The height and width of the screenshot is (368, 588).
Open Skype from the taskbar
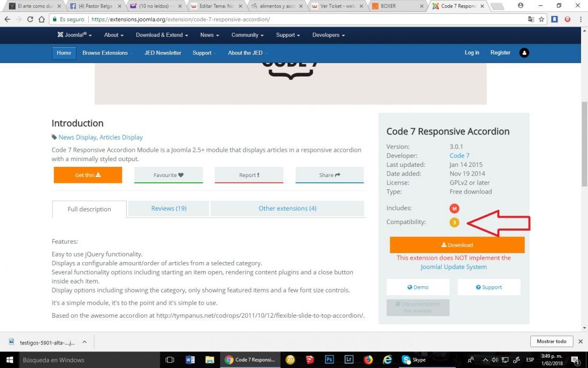click(414, 360)
